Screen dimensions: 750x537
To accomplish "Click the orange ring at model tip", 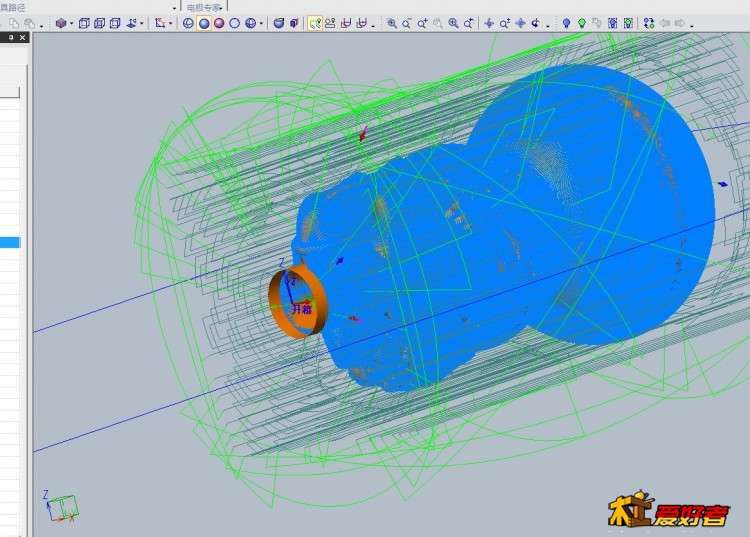I will tap(298, 303).
